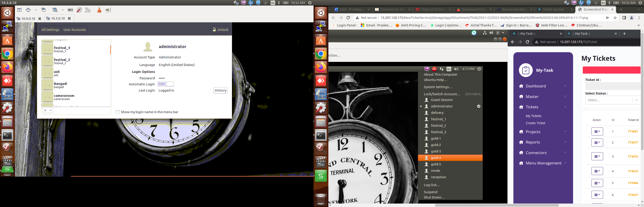Select festival_3 in the user list
Viewport: 644px width, 207px height.
[x=76, y=49]
